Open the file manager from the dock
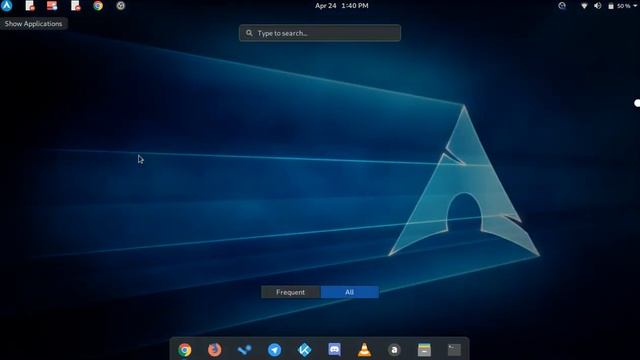This screenshot has width=640, height=360. click(424, 350)
